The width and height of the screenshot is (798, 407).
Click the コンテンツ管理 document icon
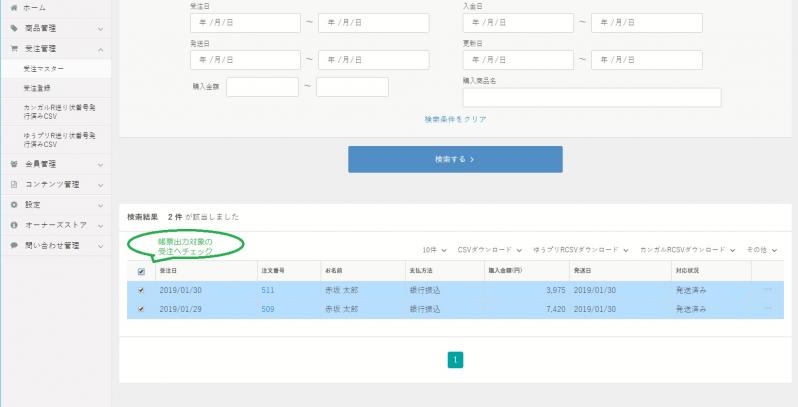(14, 185)
